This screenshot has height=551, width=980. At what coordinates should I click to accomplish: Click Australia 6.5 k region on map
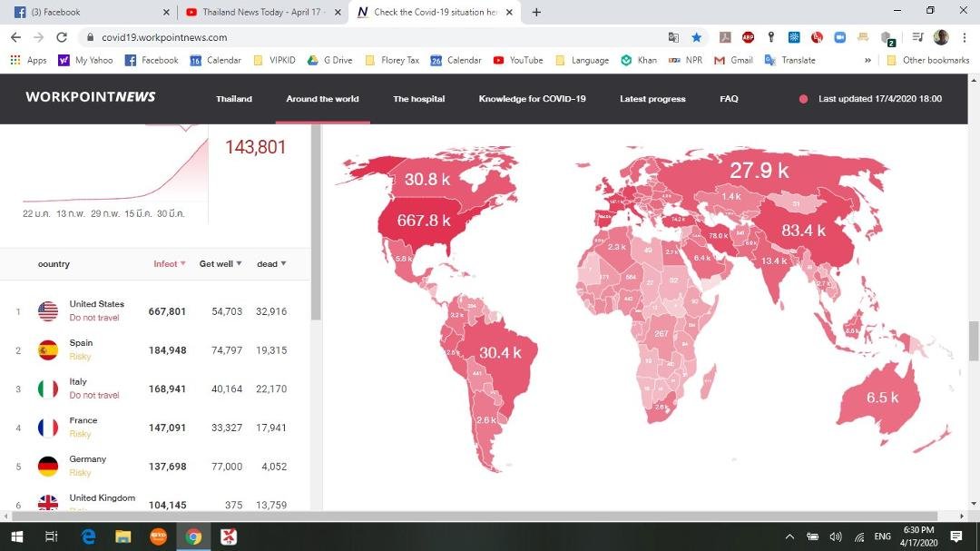click(882, 398)
